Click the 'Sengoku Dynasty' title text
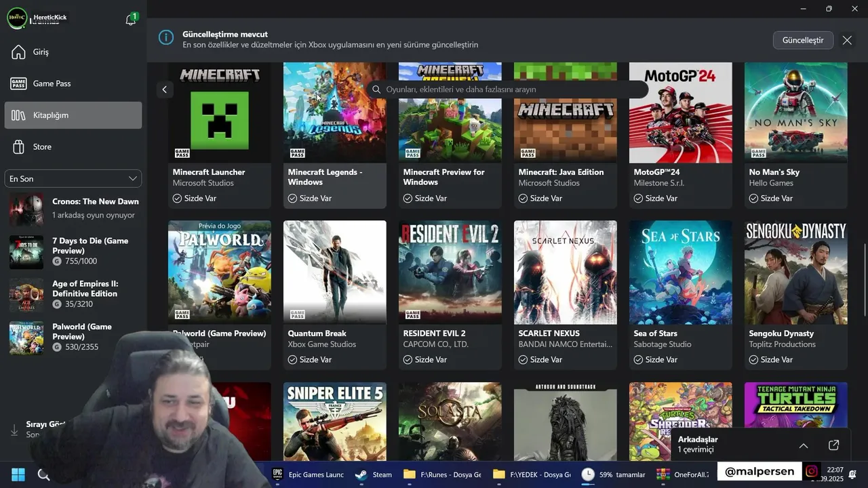The height and width of the screenshot is (488, 868). 781,333
